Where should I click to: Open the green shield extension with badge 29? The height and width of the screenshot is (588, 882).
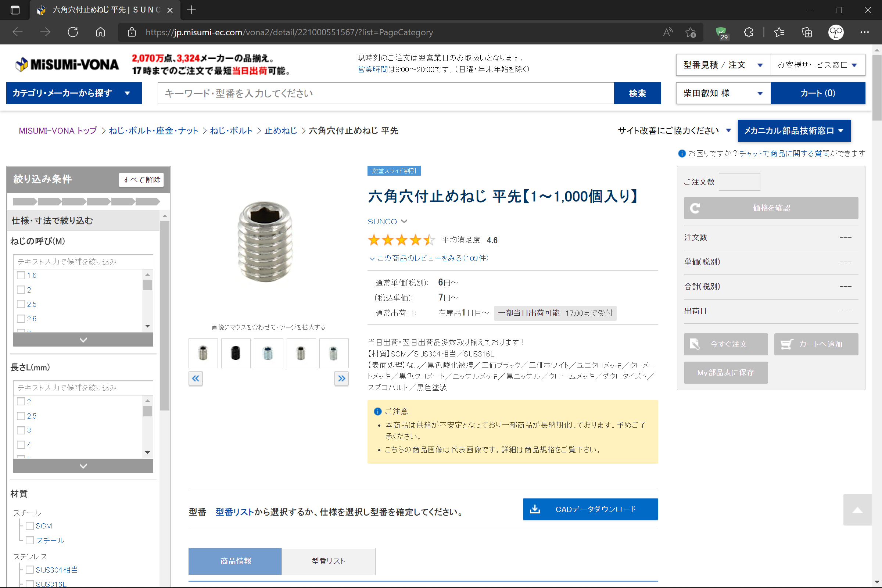coord(721,33)
